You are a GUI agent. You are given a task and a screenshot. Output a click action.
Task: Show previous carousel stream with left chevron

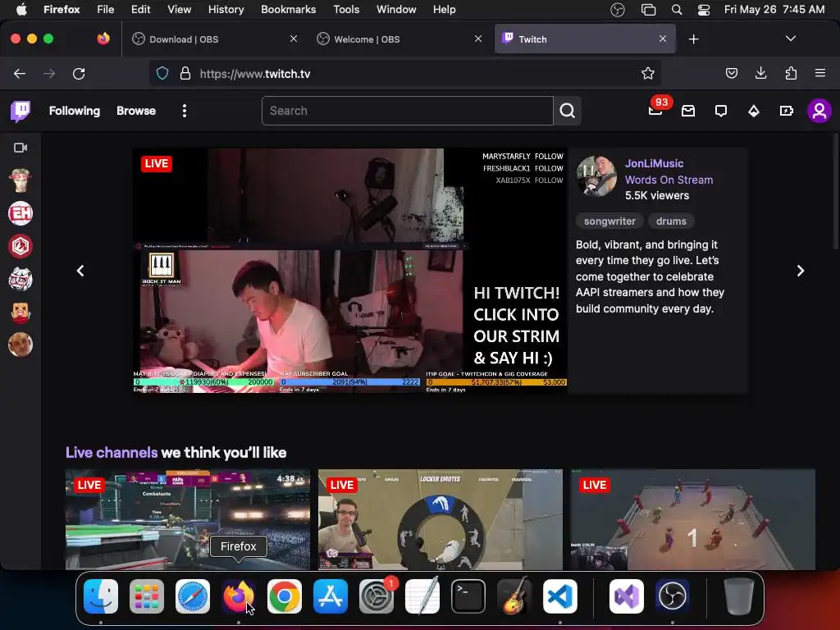tap(80, 271)
